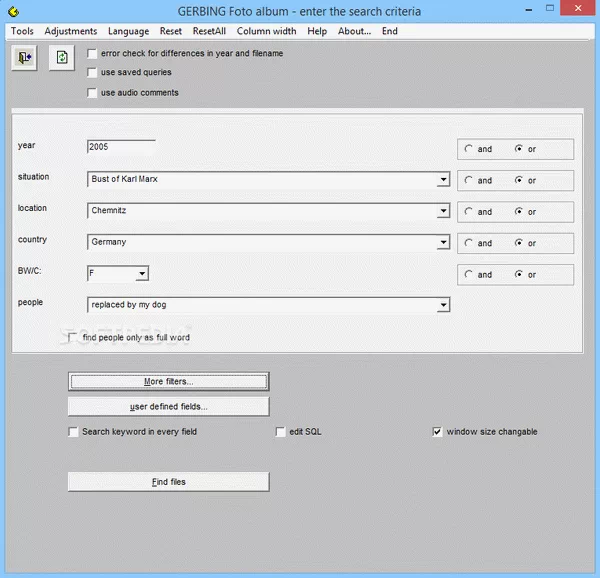
Task: Open the people dropdown list
Action: tap(443, 305)
